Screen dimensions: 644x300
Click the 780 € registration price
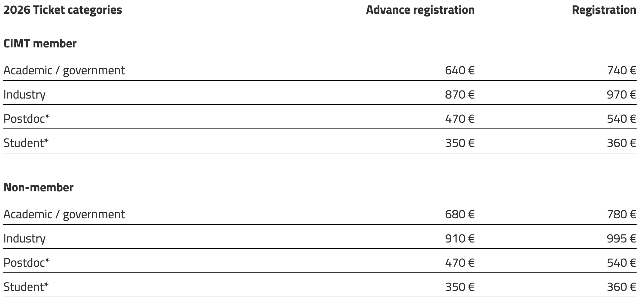pos(621,215)
